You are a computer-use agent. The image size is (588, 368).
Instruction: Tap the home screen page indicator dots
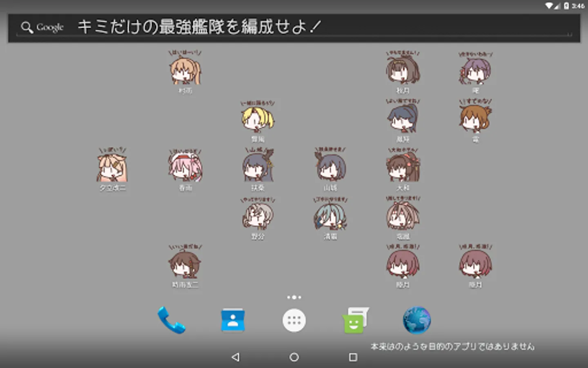click(x=294, y=297)
